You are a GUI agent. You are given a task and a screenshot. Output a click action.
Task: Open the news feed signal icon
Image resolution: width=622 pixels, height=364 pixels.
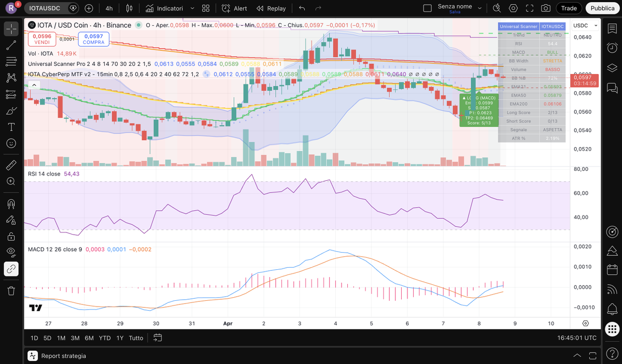[x=612, y=289]
